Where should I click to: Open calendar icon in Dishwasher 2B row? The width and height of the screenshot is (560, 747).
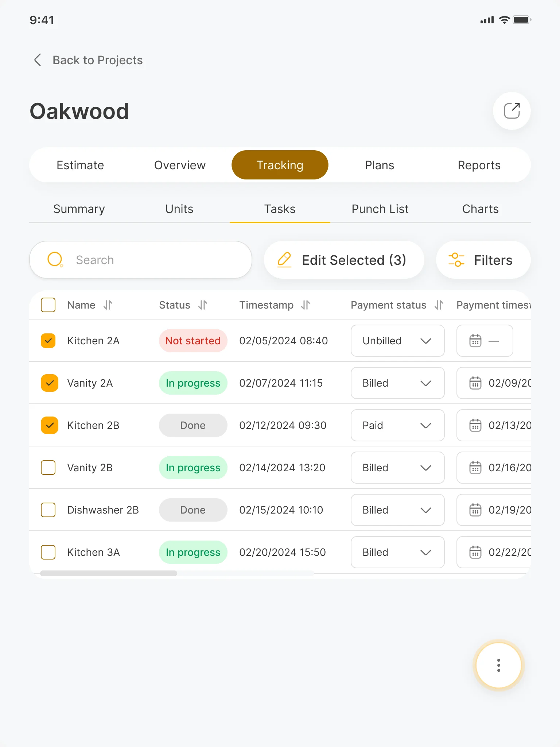click(x=475, y=510)
